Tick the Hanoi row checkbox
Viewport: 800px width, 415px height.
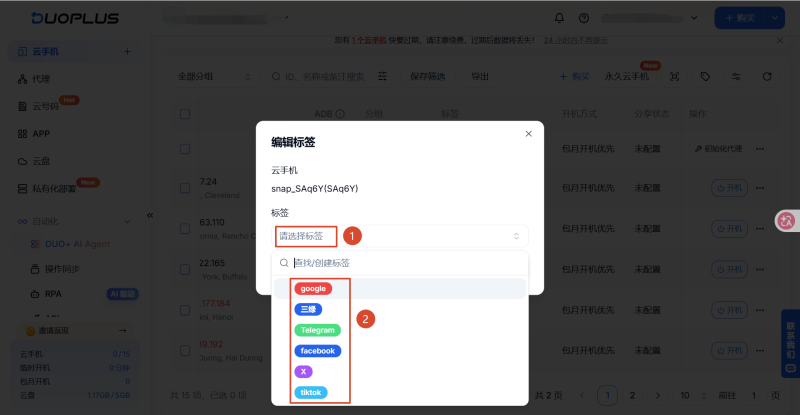point(185,310)
